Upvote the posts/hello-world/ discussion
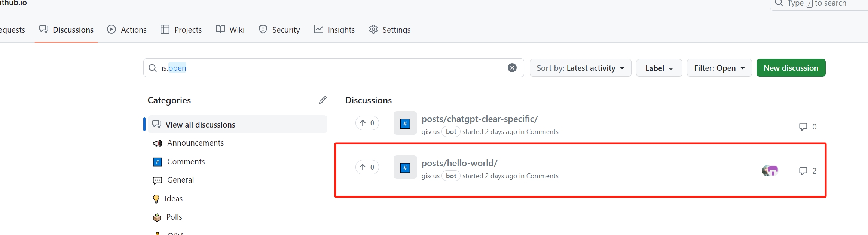Screen dimensions: 868x235 [367, 167]
